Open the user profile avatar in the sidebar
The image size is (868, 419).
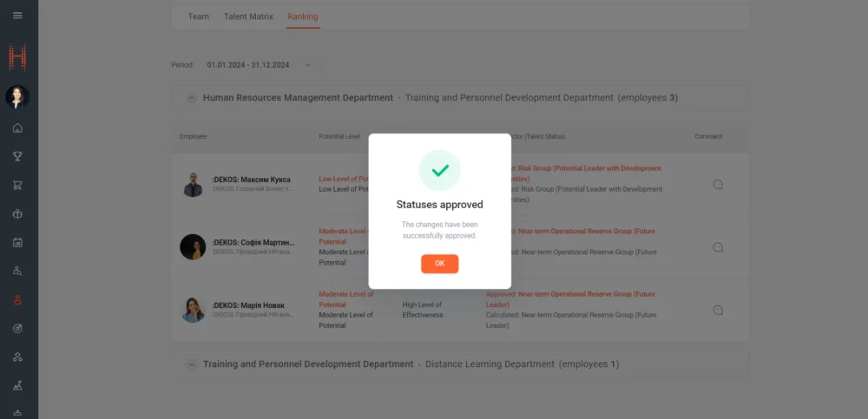pos(18,96)
